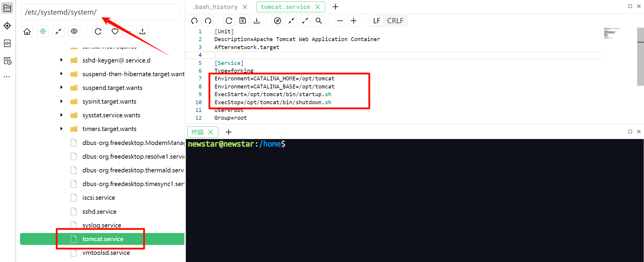
Task: Go to home directory in file panel
Action: 27,32
